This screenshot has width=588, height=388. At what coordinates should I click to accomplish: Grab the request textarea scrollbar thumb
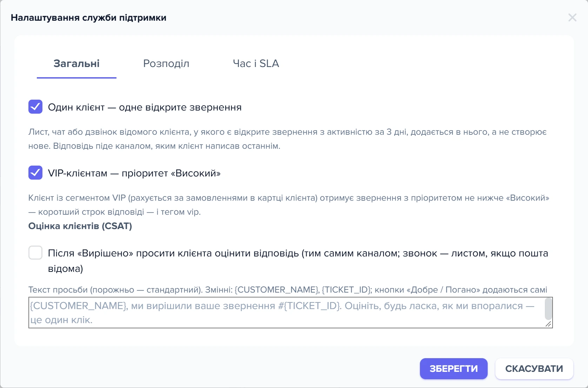(x=548, y=309)
